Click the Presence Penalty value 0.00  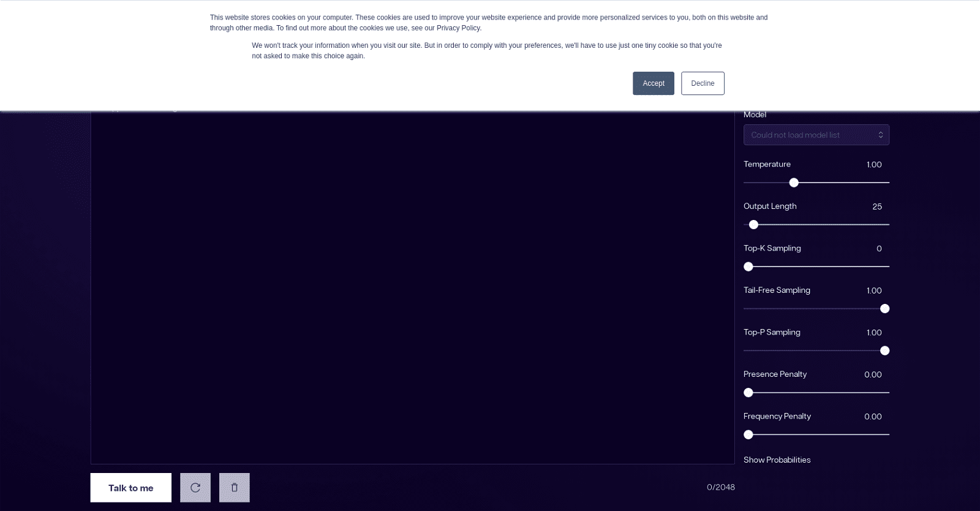click(873, 374)
